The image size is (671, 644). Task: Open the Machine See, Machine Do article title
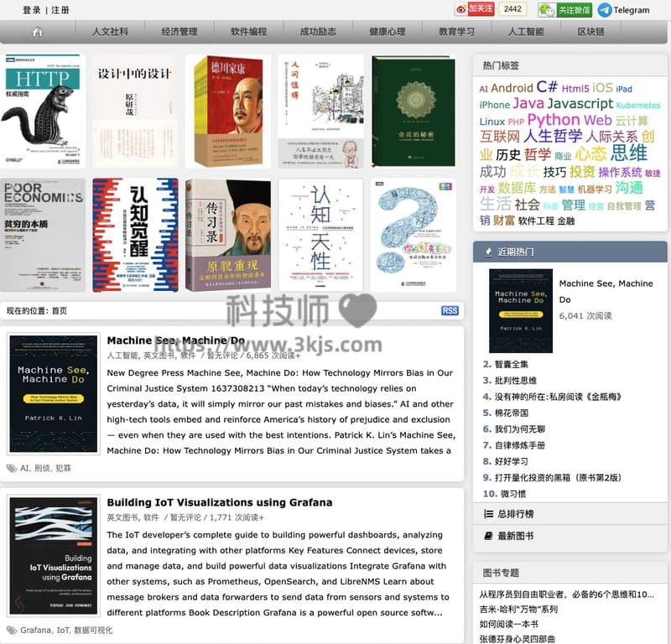pyautogui.click(x=176, y=340)
